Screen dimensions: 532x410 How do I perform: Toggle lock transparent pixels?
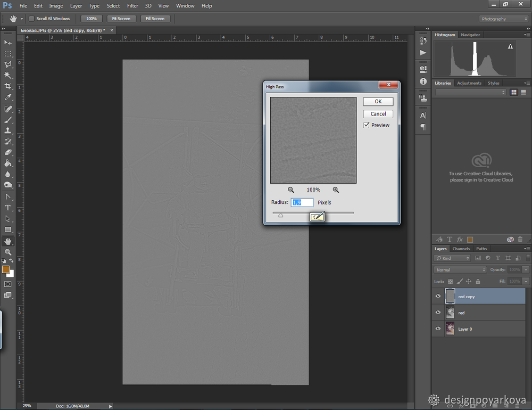tap(450, 281)
